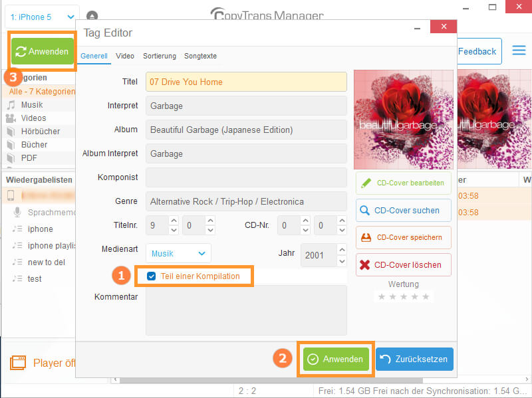
Task: Click the empty Komponist field
Action: [246, 177]
